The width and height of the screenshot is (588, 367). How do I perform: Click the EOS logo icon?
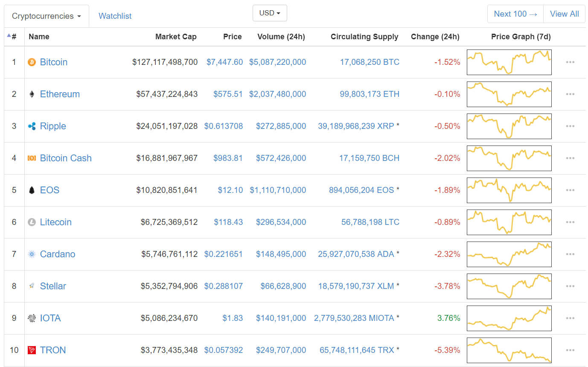(x=31, y=190)
